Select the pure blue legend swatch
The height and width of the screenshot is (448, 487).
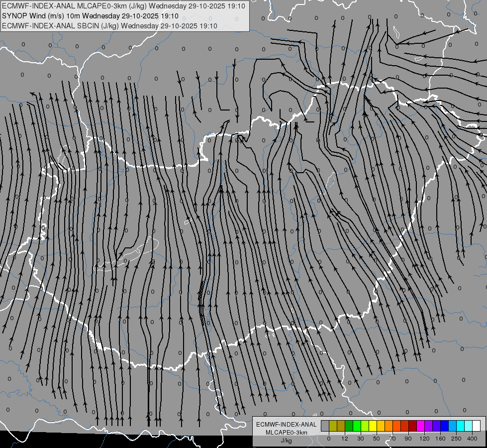[444, 426]
